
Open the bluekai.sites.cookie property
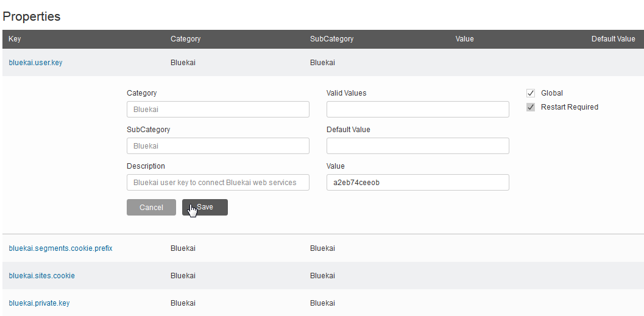point(41,276)
